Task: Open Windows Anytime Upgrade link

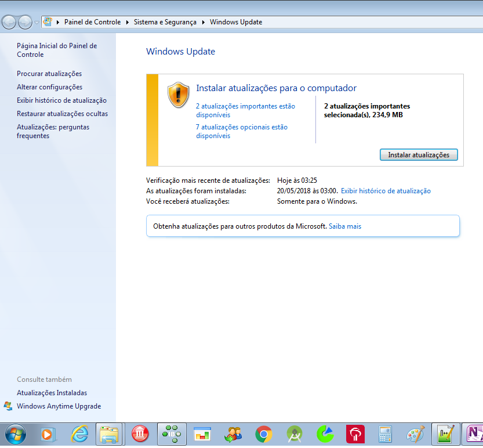Action: 59,406
